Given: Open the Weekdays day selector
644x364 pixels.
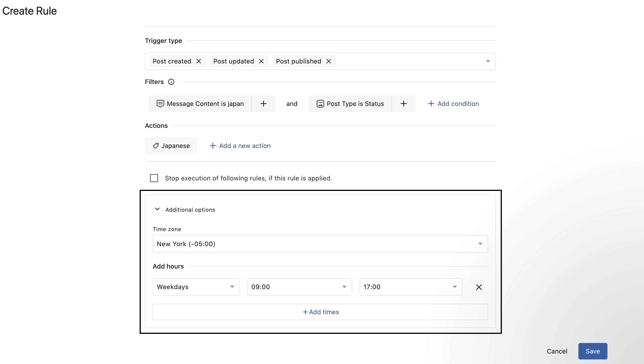Looking at the screenshot, I should point(196,287).
